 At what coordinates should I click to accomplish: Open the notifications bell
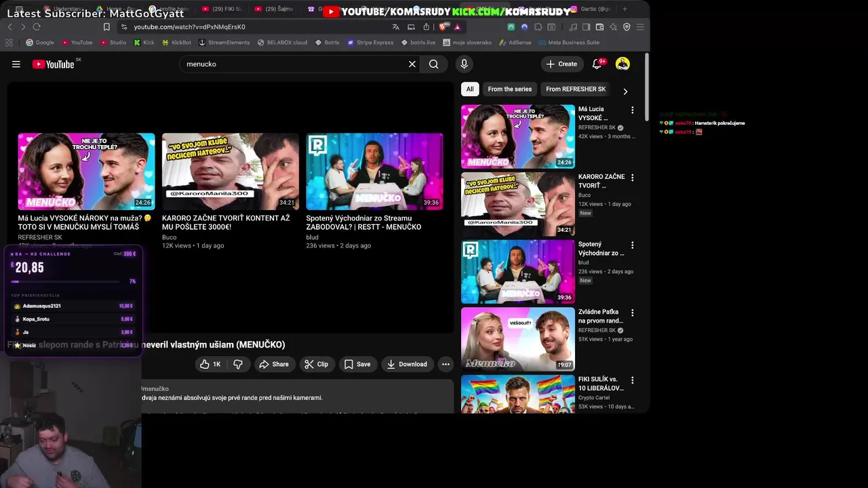597,64
